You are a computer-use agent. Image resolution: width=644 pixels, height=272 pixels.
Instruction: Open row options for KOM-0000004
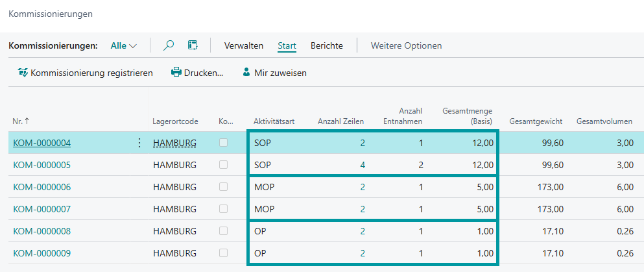tap(139, 143)
